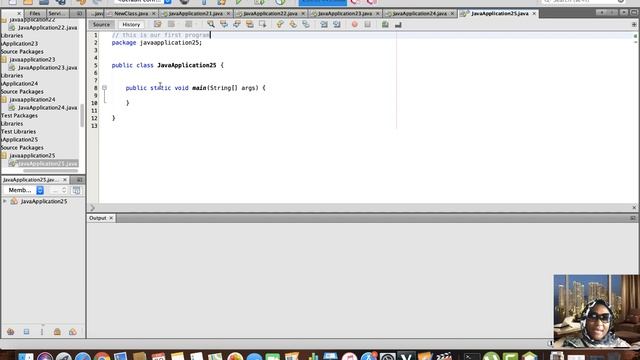Viewport: 640px width, 360px height.
Task: Click Find Next Occurrence icon
Action: tap(237, 24)
